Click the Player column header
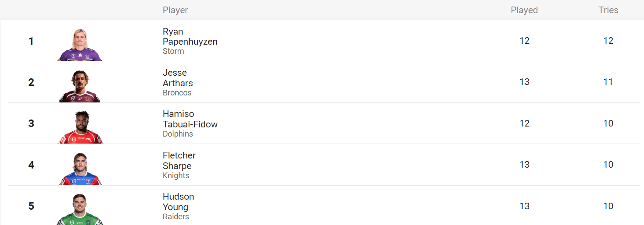 tap(175, 10)
